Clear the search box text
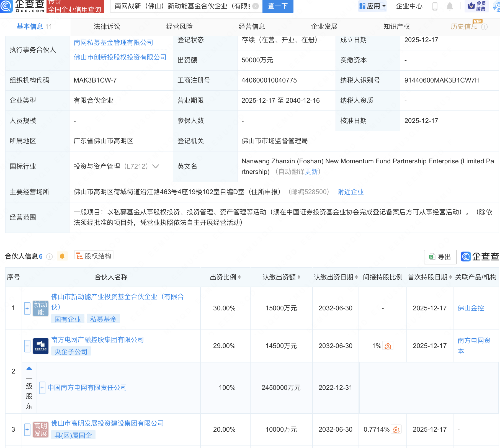Viewport: 500px width, 448px height. [256, 6]
